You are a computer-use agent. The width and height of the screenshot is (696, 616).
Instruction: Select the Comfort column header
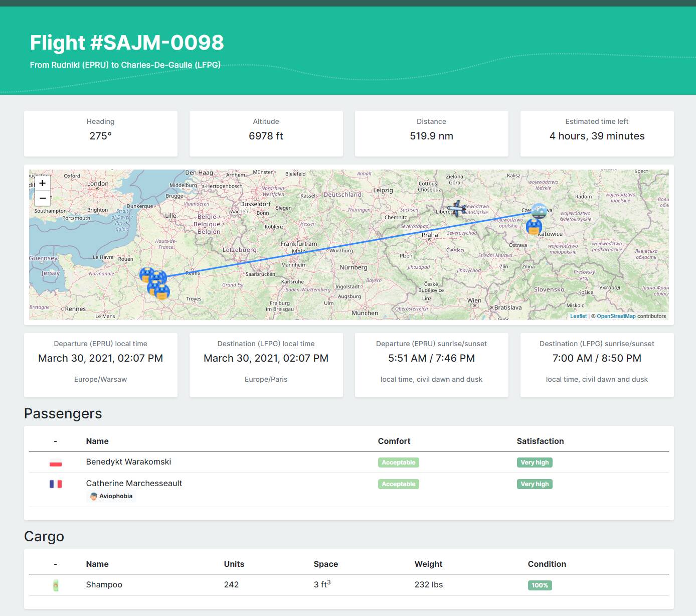(x=394, y=441)
